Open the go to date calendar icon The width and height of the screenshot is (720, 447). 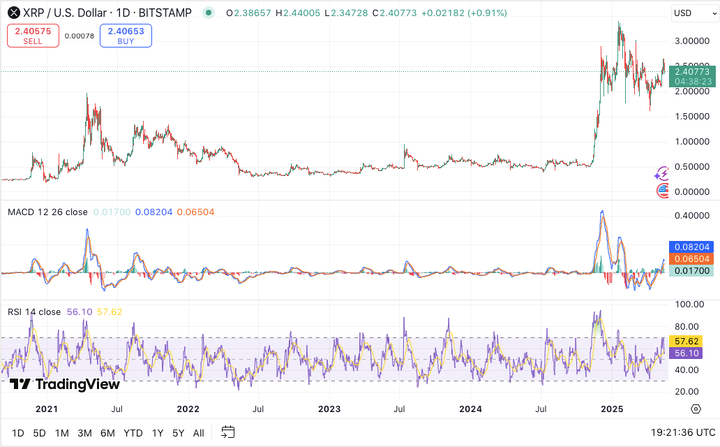pos(228,433)
